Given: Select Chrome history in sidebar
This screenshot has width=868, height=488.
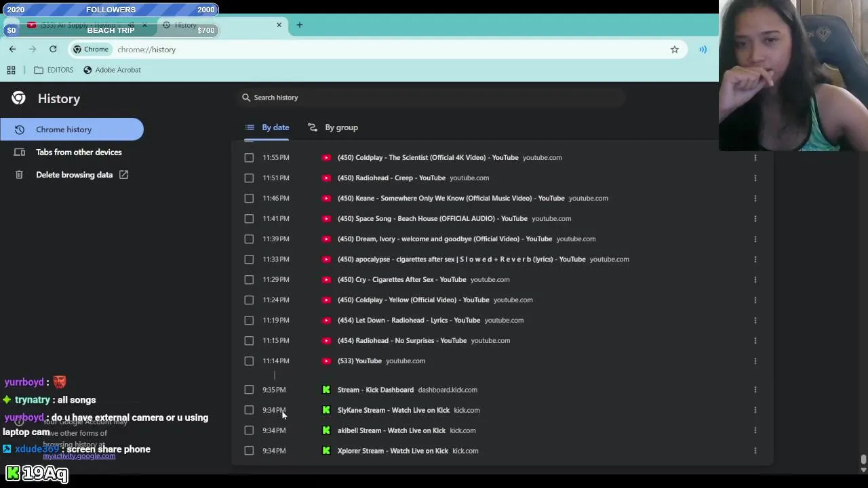Looking at the screenshot, I should tap(72, 129).
